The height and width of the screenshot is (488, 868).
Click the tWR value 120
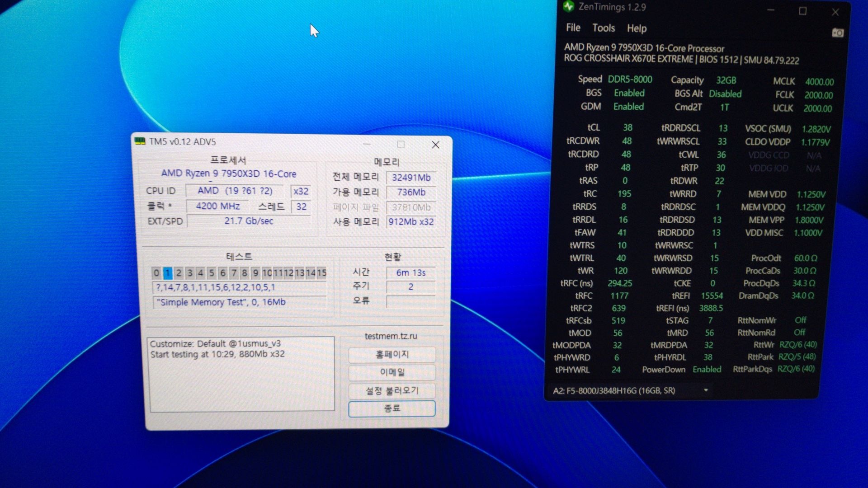(620, 270)
